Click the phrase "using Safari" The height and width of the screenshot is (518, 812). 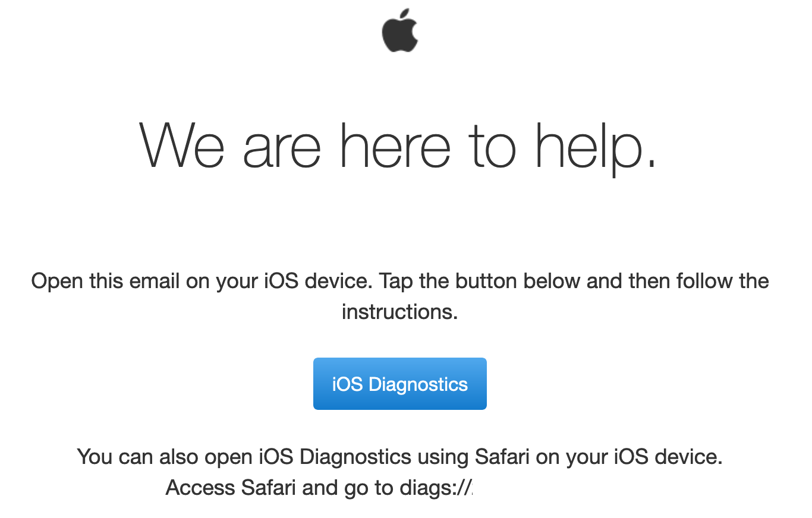pyautogui.click(x=474, y=457)
